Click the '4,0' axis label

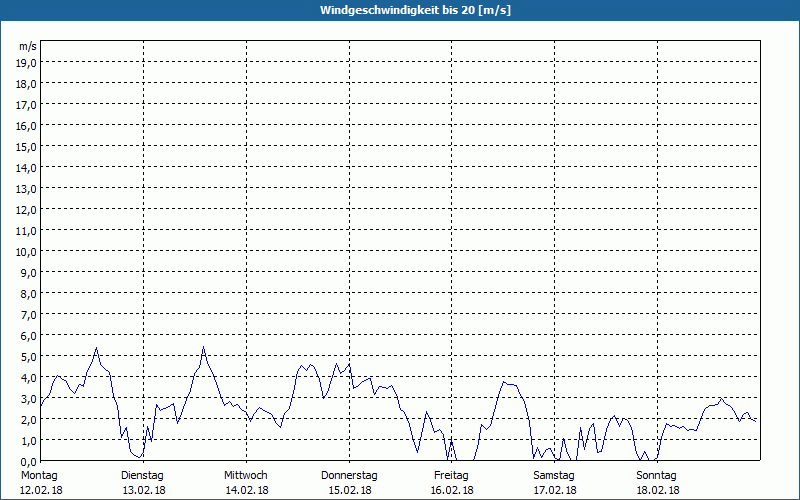[29, 378]
